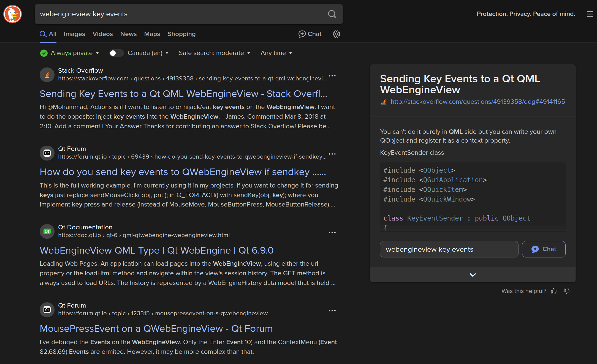Click the forum.qt.io topic 123315 URL breadcrumb
The image size is (597, 364).
[x=163, y=313]
